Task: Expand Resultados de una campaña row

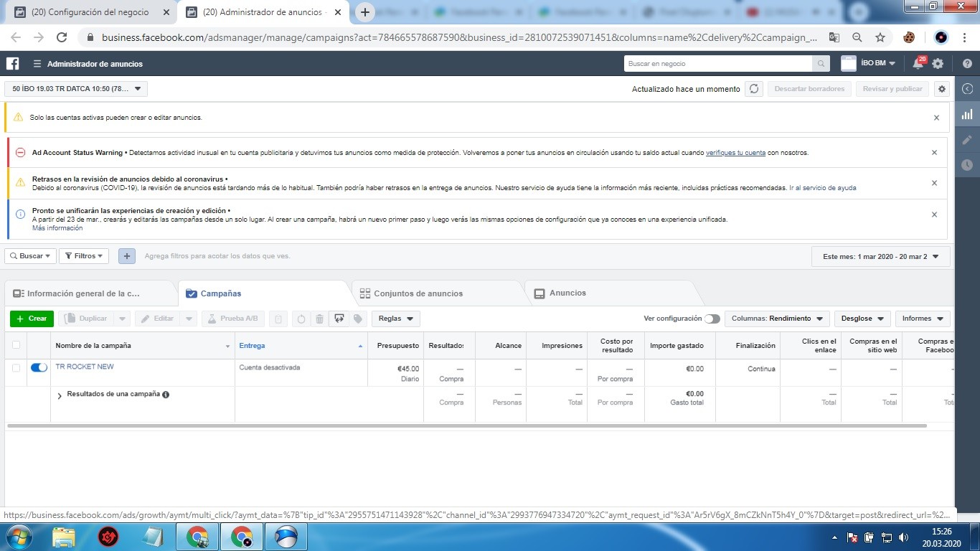Action: [60, 395]
